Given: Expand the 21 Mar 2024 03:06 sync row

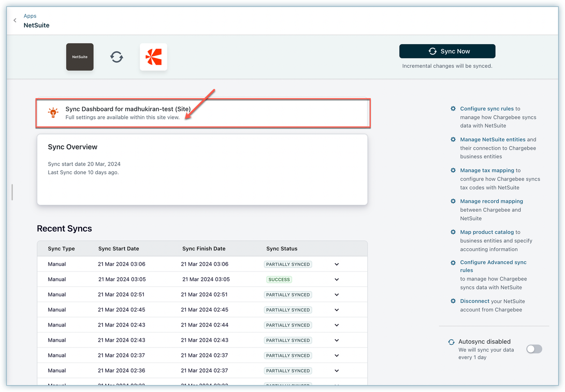Looking at the screenshot, I should pyautogui.click(x=336, y=264).
